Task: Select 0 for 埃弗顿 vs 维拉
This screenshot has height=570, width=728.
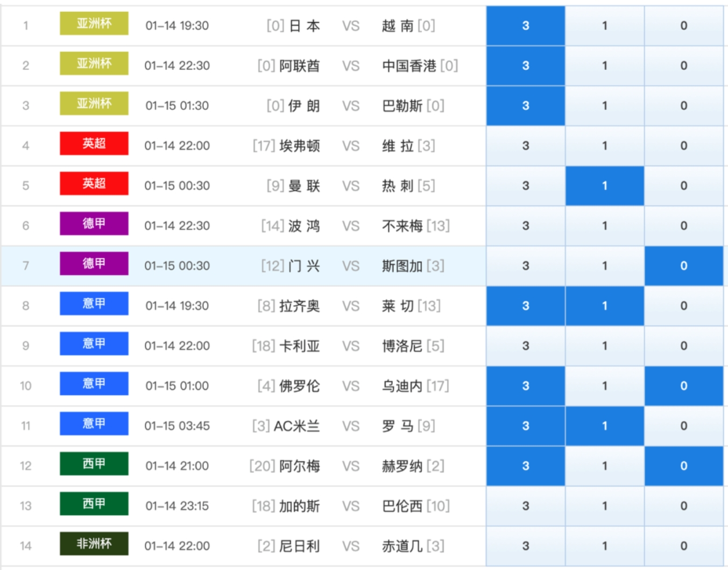Action: coord(684,145)
